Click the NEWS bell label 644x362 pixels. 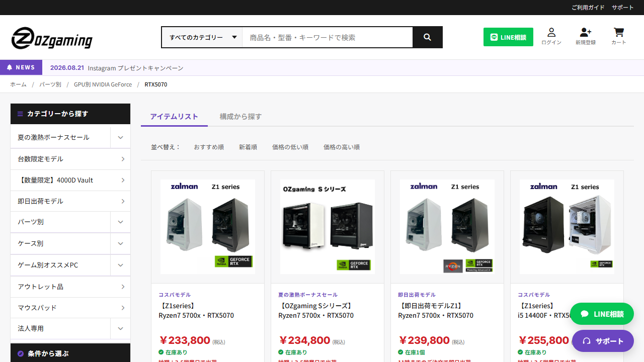(x=21, y=67)
